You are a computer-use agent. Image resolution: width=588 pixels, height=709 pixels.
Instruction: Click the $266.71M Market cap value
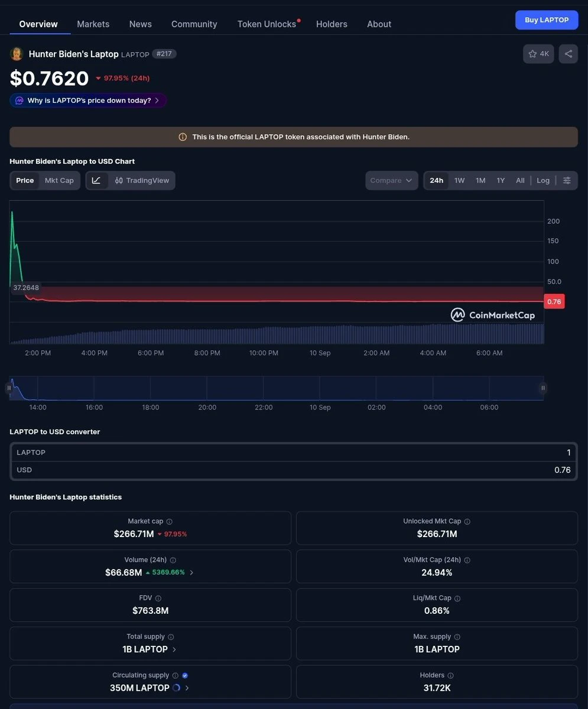(134, 534)
